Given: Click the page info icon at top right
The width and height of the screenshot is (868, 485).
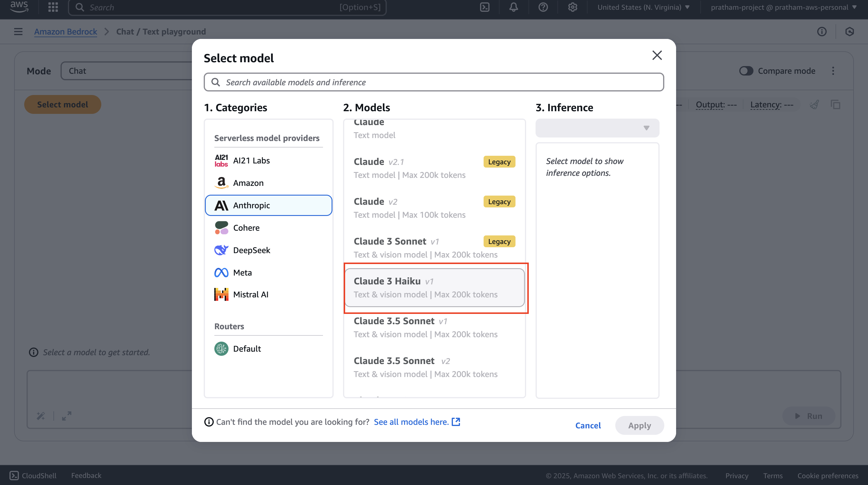Looking at the screenshot, I should click(x=822, y=32).
